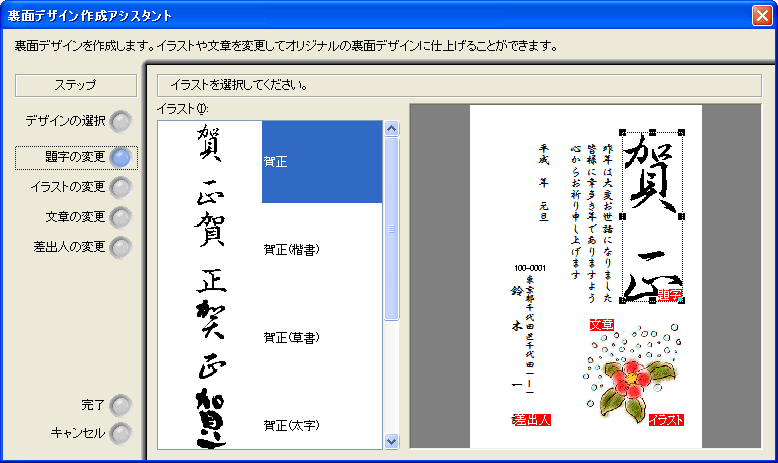Pick the 太字 style calligraphy thumbnail
The image size is (778, 463).
tap(211, 419)
